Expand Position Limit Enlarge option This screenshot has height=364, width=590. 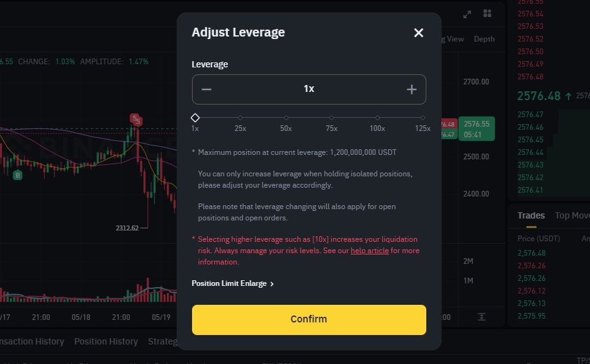232,283
